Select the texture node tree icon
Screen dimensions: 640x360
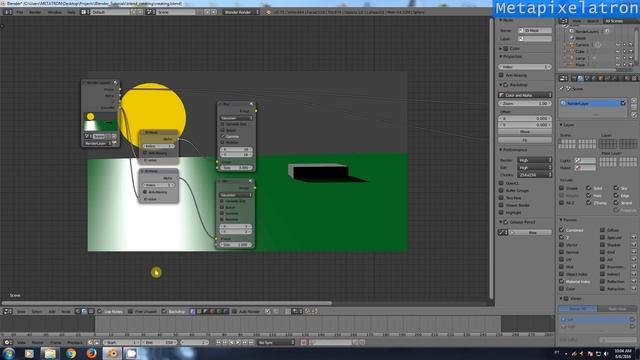(91, 311)
